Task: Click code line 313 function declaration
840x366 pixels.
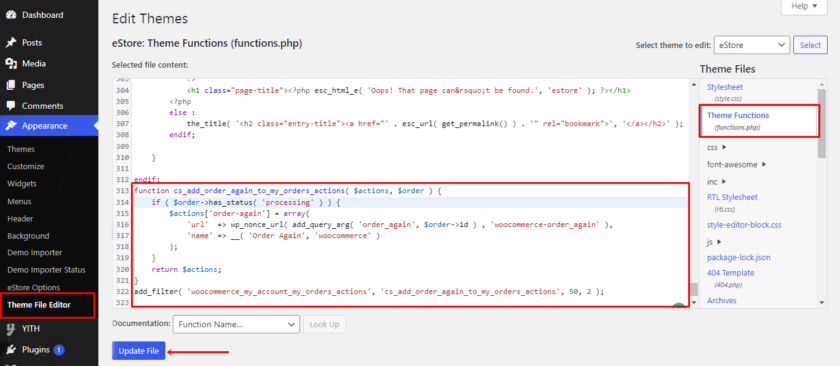Action: 287,191
